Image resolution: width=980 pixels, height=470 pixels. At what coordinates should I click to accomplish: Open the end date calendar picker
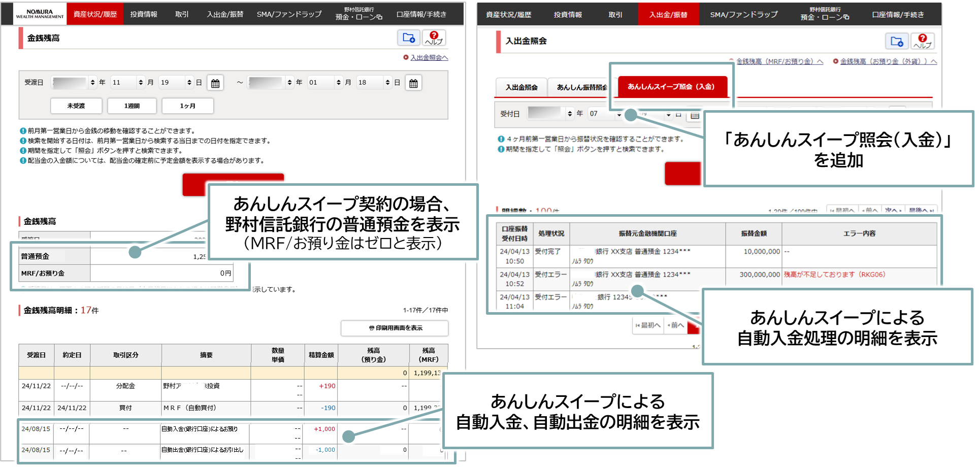(x=413, y=83)
